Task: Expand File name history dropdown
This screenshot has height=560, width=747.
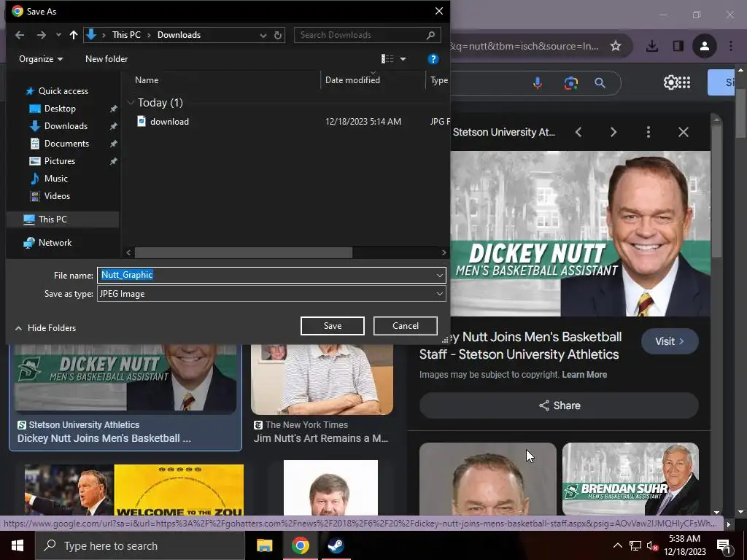Action: point(439,275)
